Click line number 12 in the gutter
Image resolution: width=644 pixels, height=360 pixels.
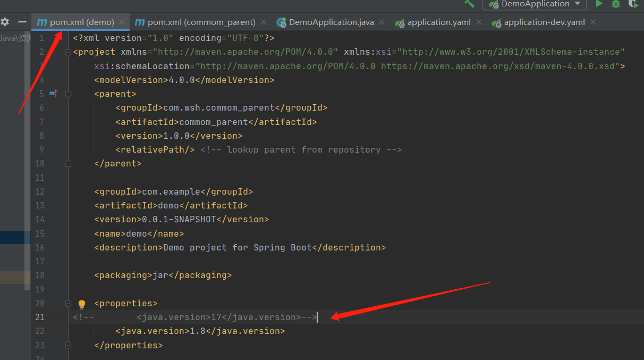tap(40, 191)
